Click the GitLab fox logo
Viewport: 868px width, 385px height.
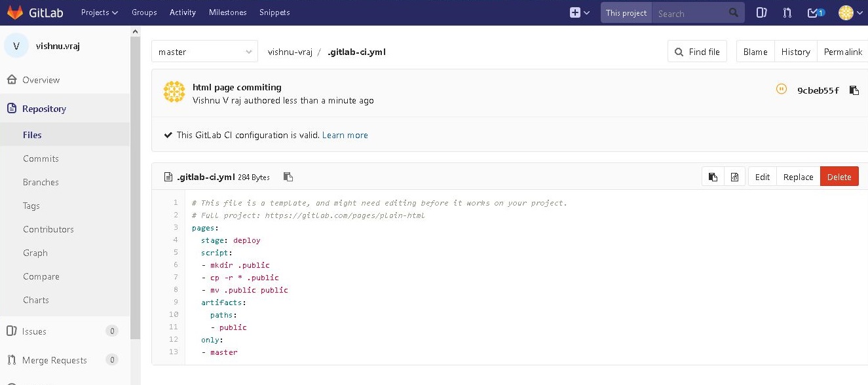tap(14, 12)
